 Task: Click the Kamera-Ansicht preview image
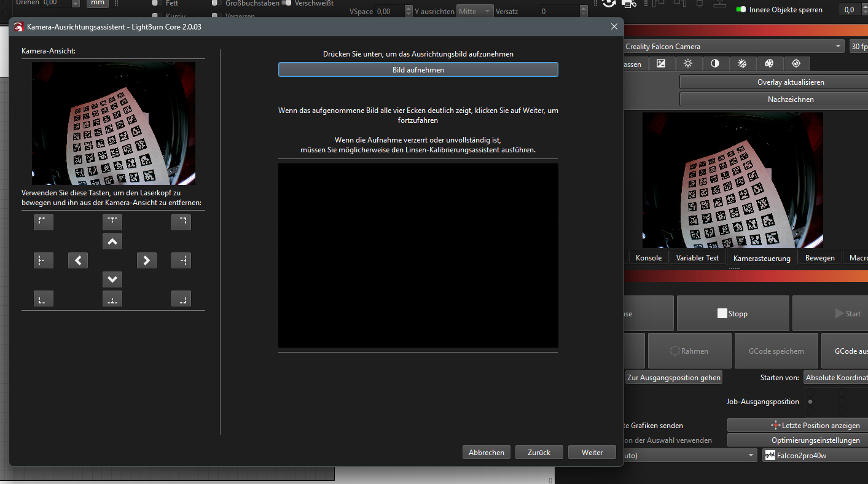pyautogui.click(x=114, y=123)
